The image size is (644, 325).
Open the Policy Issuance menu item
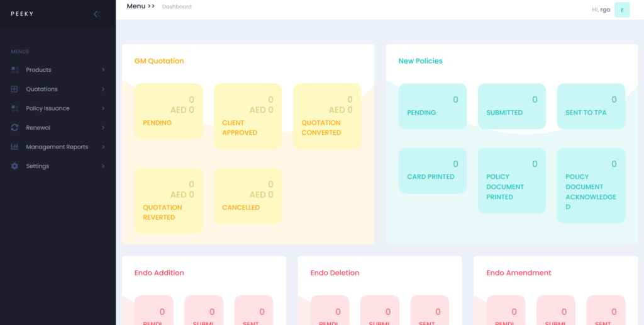click(x=48, y=108)
